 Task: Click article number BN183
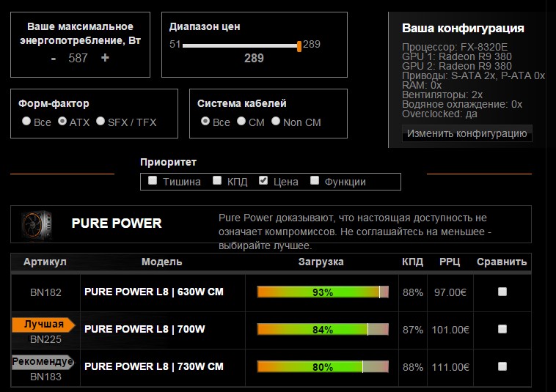pyautogui.click(x=45, y=377)
